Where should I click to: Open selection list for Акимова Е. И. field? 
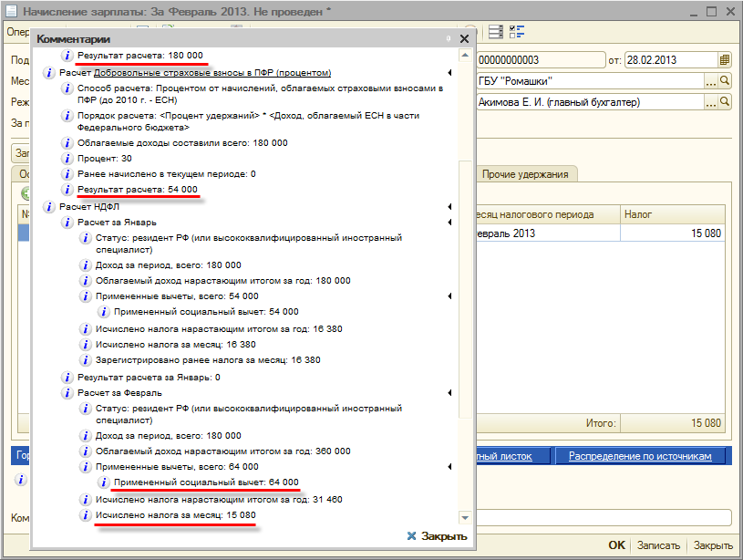[711, 102]
